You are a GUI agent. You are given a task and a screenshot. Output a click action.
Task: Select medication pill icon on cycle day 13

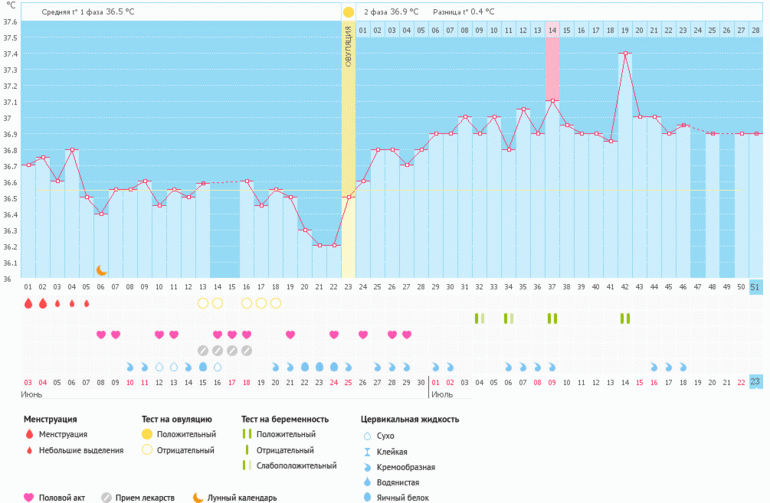tap(203, 350)
